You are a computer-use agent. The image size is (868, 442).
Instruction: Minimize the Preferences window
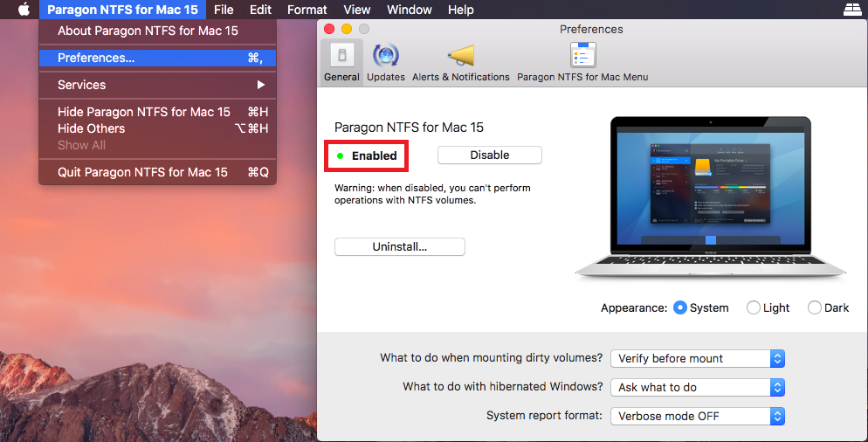[x=347, y=29]
